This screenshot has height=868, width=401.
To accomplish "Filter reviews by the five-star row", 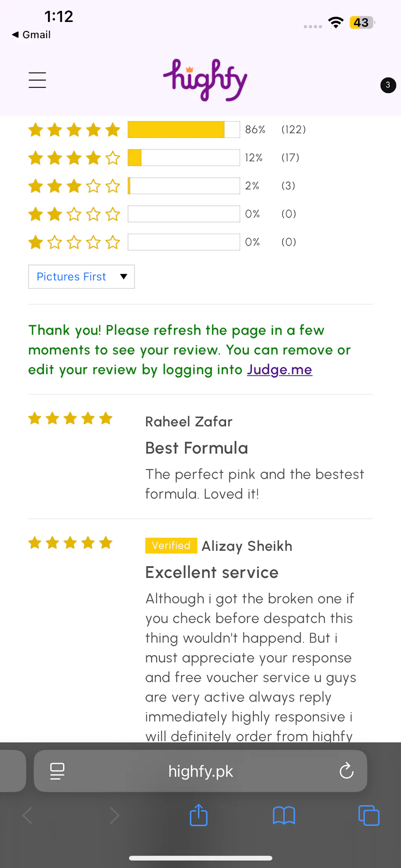I will click(74, 130).
